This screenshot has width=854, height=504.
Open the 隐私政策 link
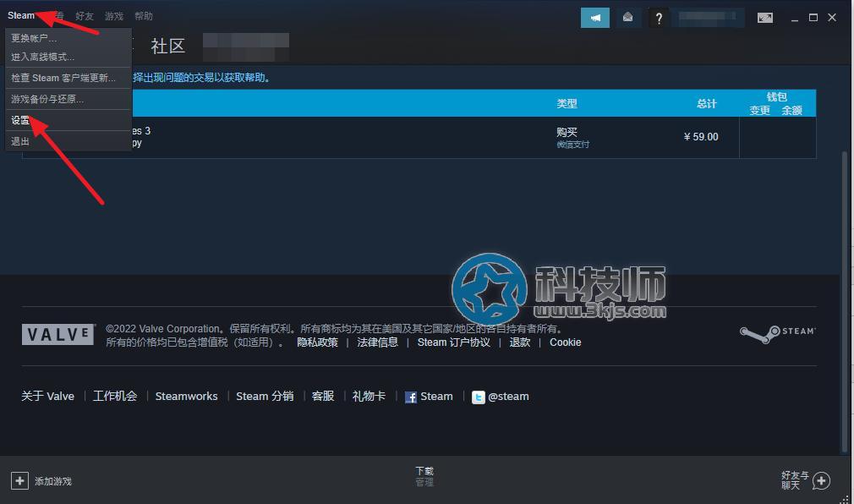tap(318, 342)
